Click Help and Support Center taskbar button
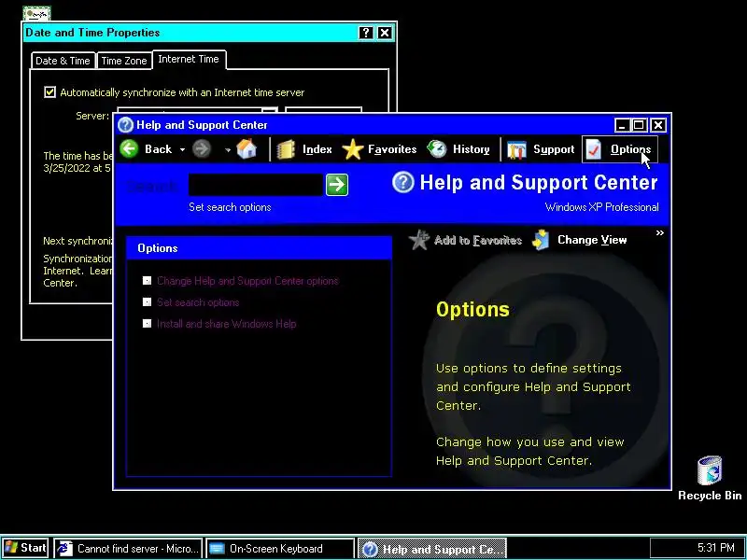The width and height of the screenshot is (747, 560). (432, 549)
